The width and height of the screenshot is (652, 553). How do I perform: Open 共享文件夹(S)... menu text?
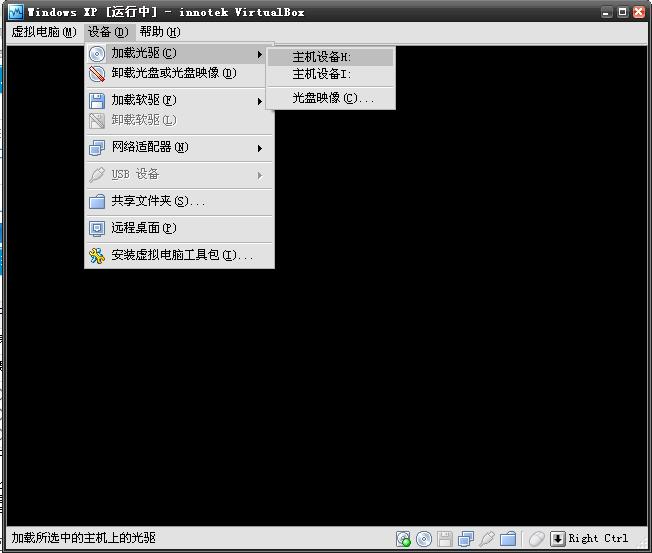158,201
